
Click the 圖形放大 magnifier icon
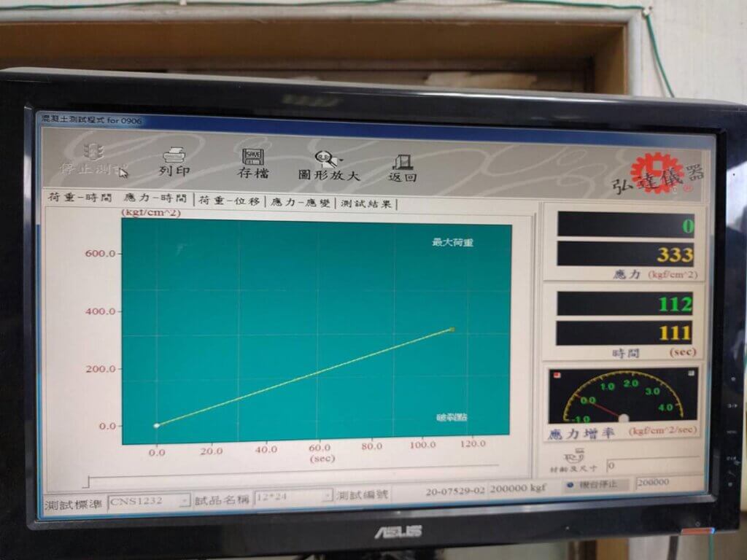325,158
